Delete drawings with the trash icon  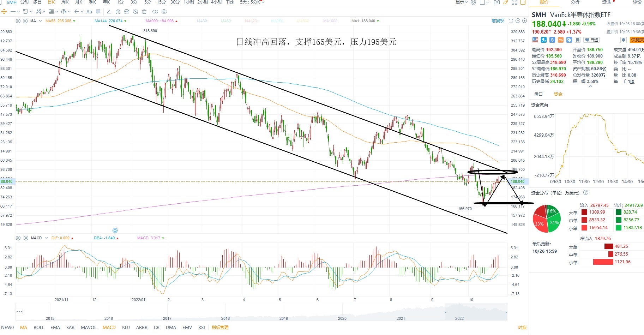click(x=144, y=12)
